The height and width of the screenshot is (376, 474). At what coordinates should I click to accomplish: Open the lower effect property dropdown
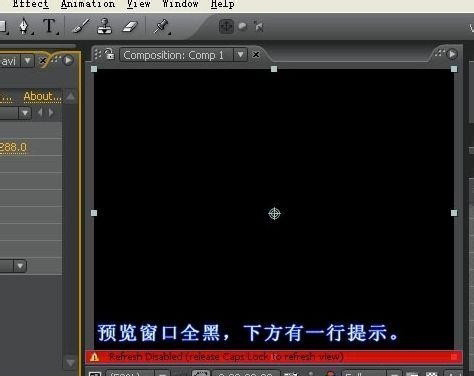[20, 266]
